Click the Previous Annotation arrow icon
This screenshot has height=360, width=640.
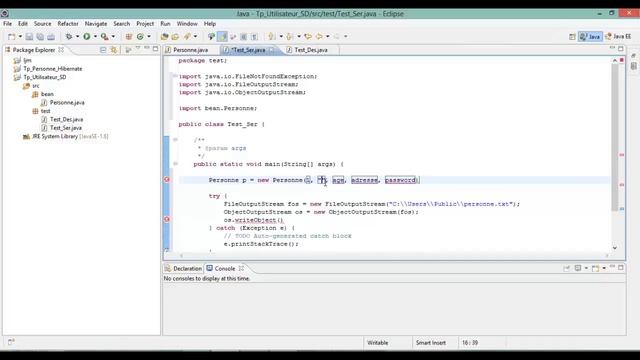point(290,37)
